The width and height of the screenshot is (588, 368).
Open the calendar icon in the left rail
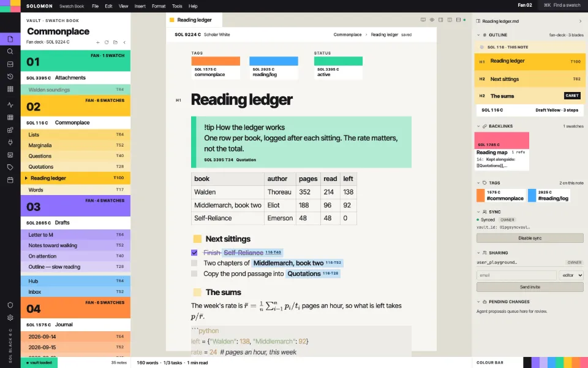(10, 180)
